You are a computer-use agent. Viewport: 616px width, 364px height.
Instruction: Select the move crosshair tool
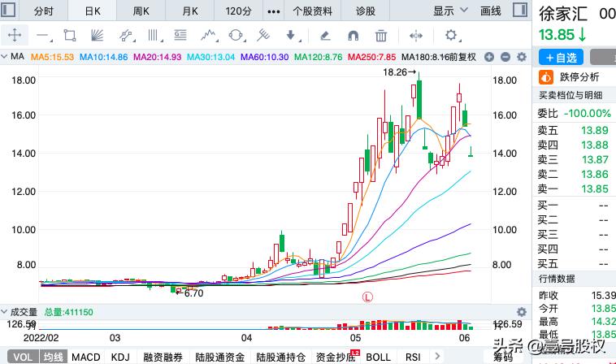tap(15, 35)
